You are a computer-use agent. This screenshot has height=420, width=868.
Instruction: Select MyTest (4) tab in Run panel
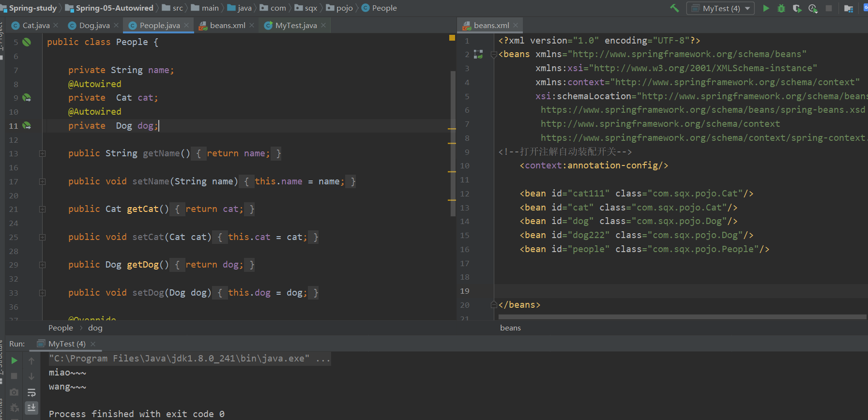coord(67,344)
